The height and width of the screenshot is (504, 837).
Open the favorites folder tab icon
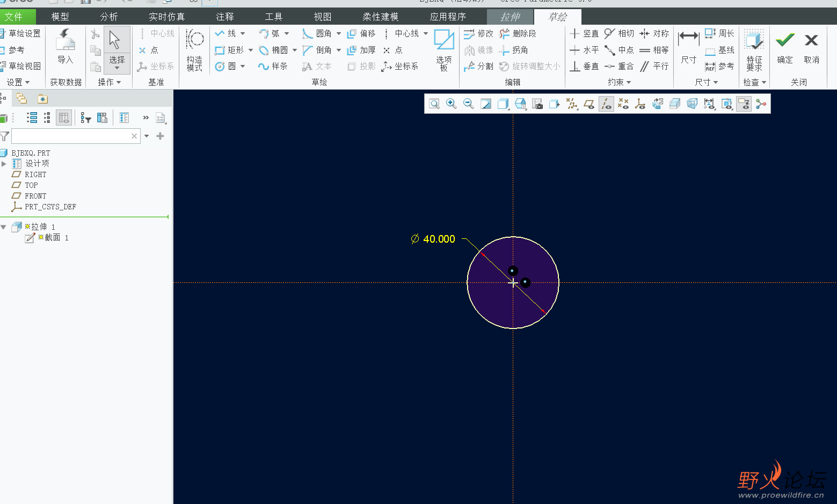43,98
